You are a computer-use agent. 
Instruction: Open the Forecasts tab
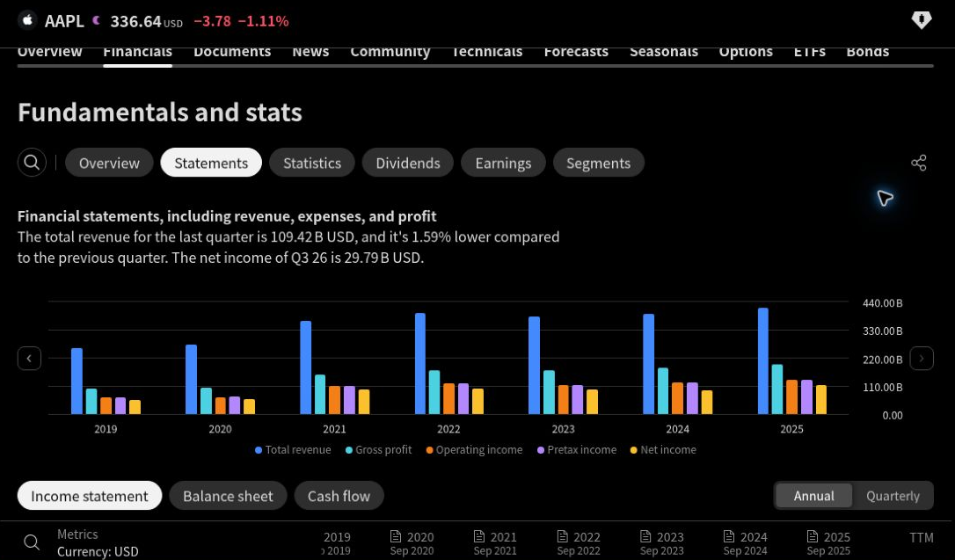[576, 52]
